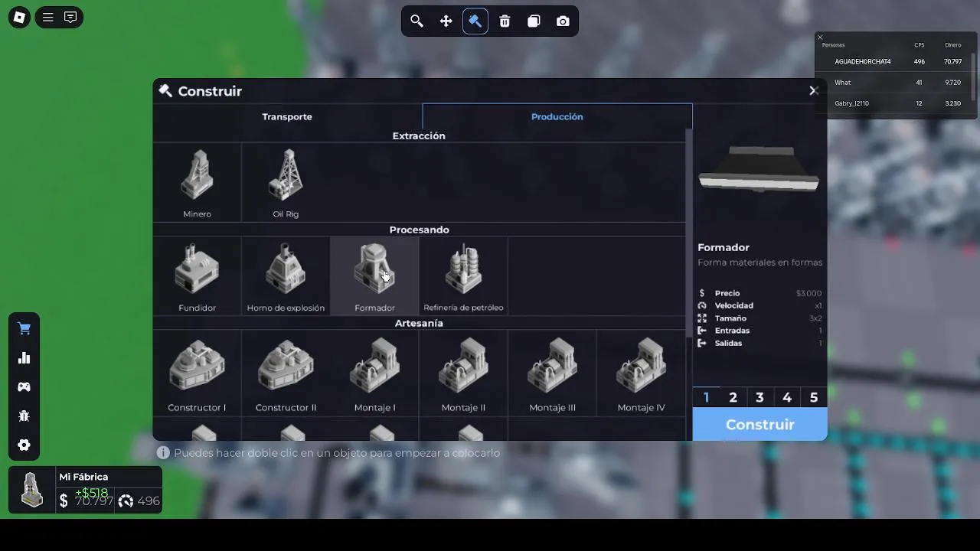Open the hamburger menu beside Roblox logo
This screenshot has width=980, height=551.
47,17
